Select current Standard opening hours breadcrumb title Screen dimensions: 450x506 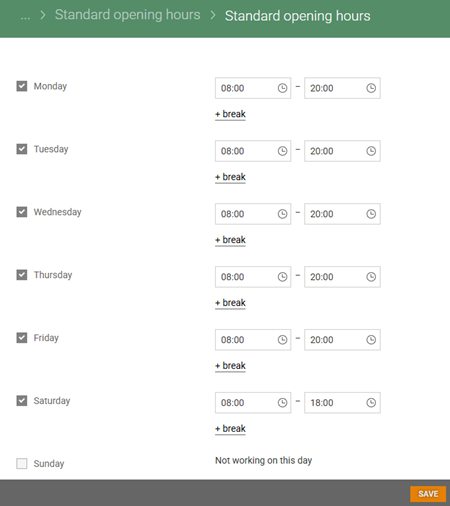click(297, 16)
